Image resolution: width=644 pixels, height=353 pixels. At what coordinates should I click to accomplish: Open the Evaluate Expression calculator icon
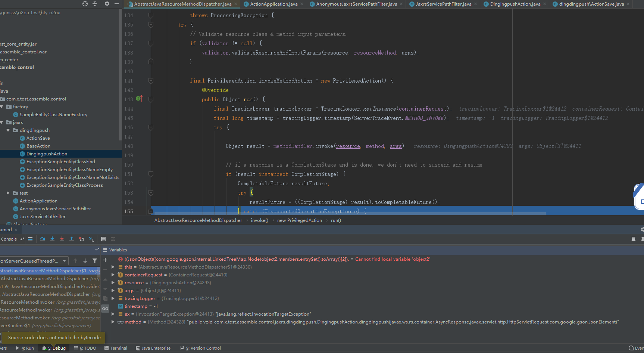point(103,239)
